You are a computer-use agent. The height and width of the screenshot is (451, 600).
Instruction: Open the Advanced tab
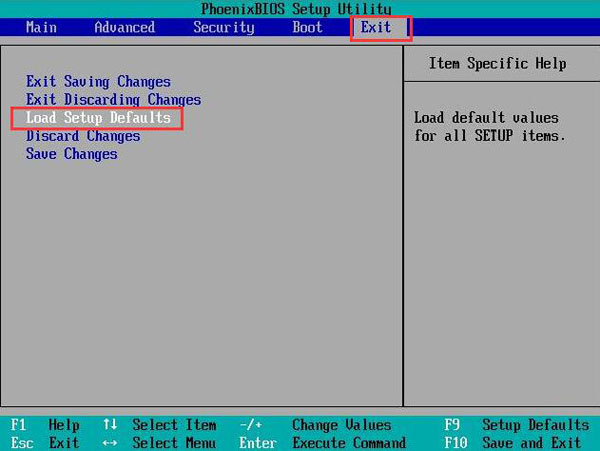pyautogui.click(x=124, y=27)
